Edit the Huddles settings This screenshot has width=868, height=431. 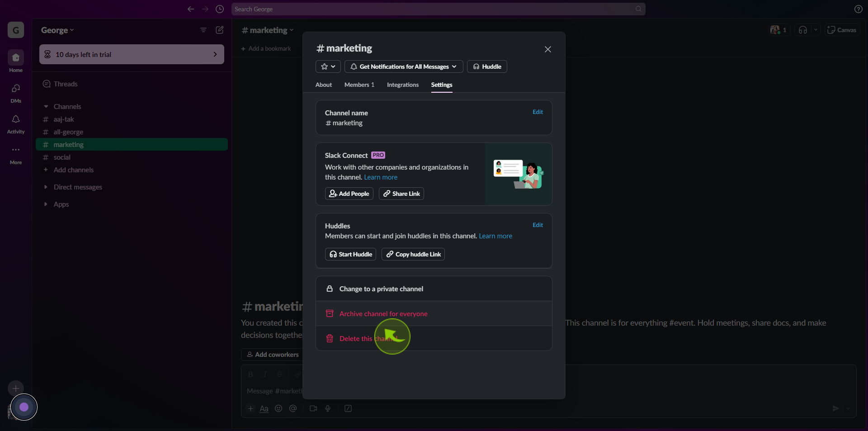click(x=538, y=225)
